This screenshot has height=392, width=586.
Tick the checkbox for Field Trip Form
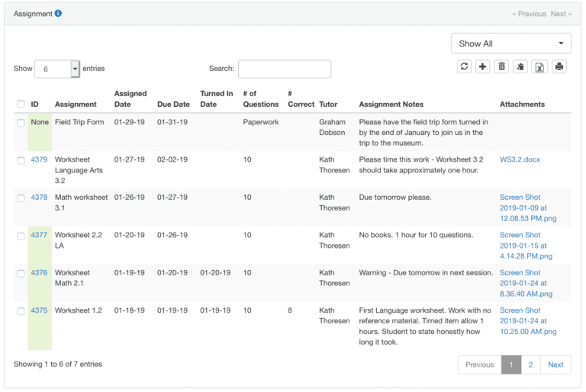click(21, 123)
